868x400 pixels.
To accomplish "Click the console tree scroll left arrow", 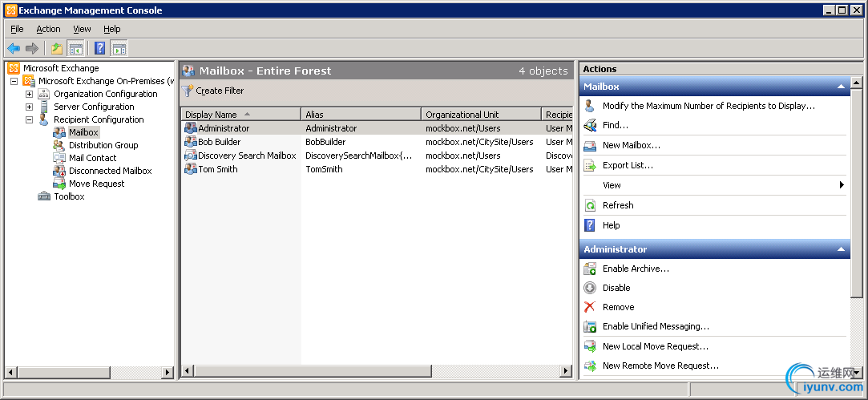I will pos(11,372).
